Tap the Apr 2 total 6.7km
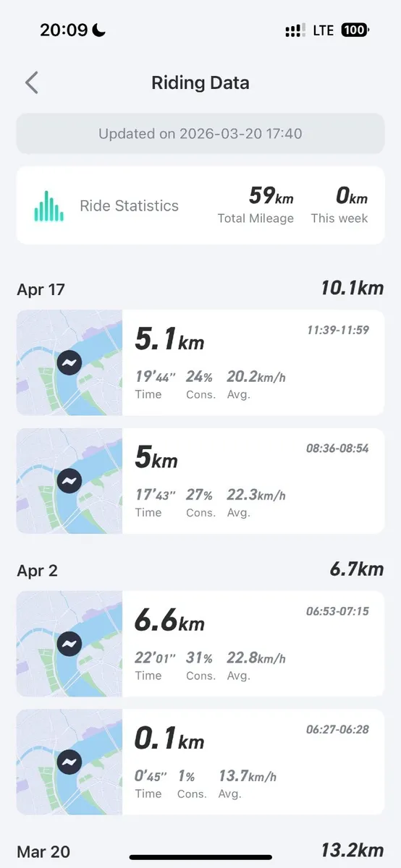This screenshot has width=401, height=868. [356, 569]
